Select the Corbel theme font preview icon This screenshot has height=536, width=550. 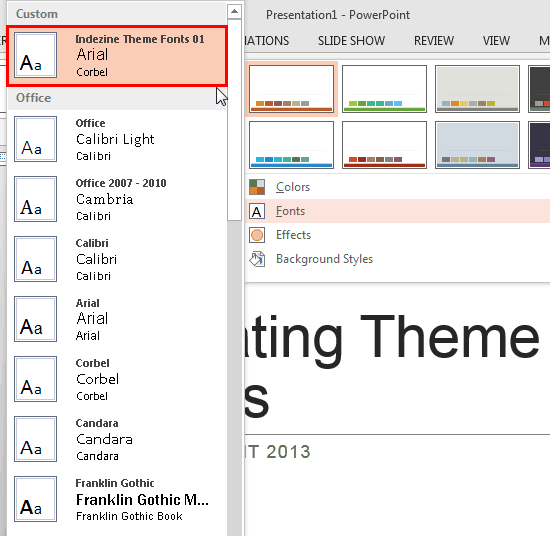[35, 379]
